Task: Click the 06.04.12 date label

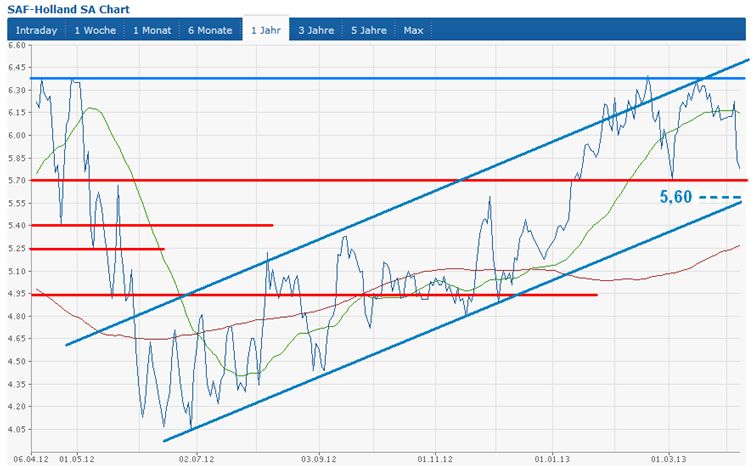Action: coord(31,460)
